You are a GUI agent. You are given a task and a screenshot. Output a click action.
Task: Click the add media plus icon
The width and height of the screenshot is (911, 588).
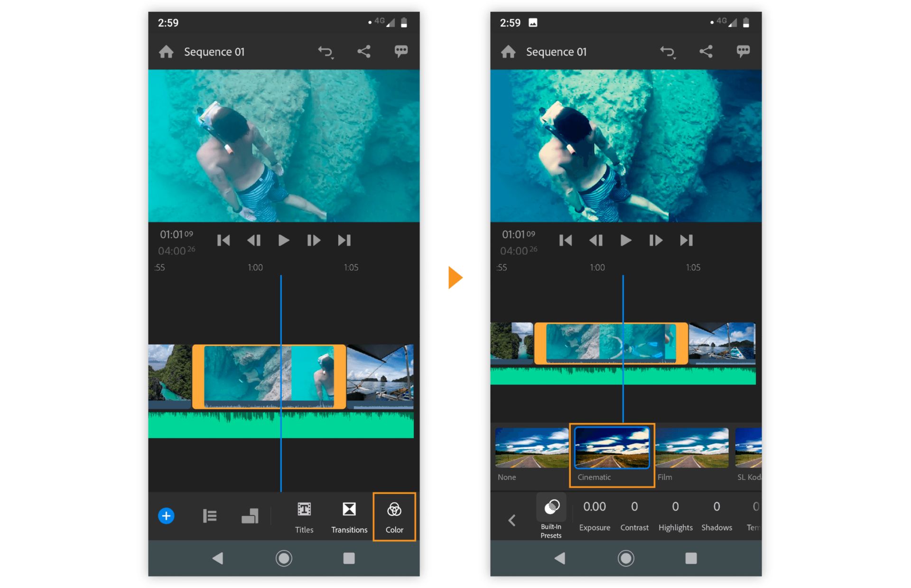pyautogui.click(x=167, y=515)
